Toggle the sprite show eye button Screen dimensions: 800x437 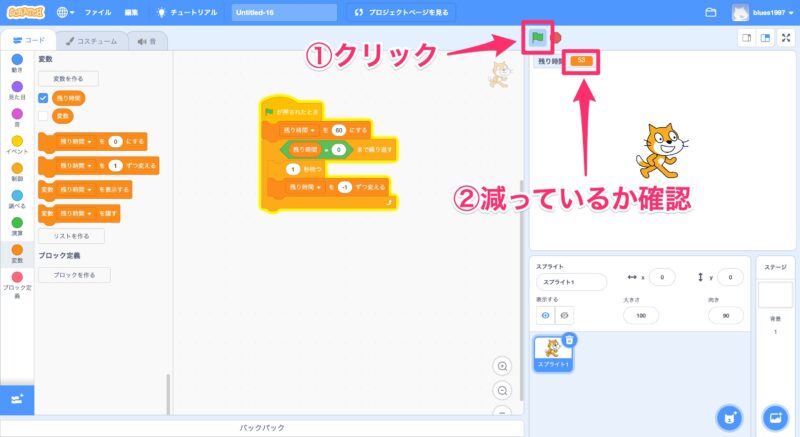click(545, 314)
